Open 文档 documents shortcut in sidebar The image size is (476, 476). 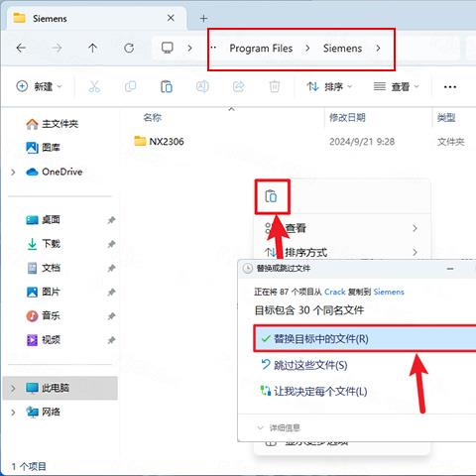click(43, 268)
